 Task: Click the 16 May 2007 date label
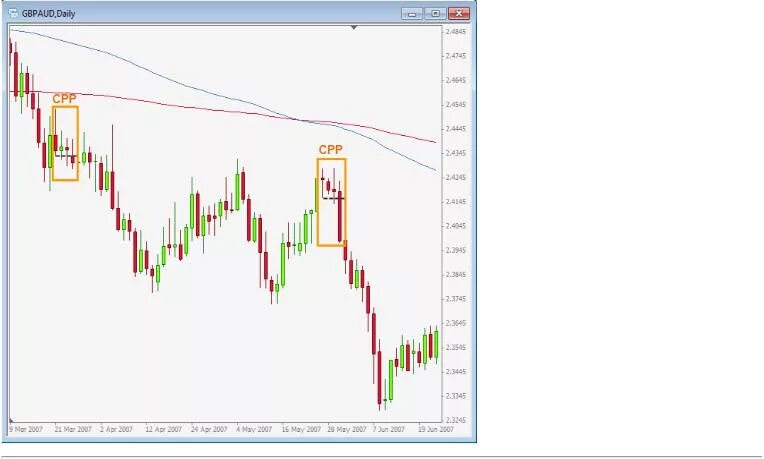point(301,429)
